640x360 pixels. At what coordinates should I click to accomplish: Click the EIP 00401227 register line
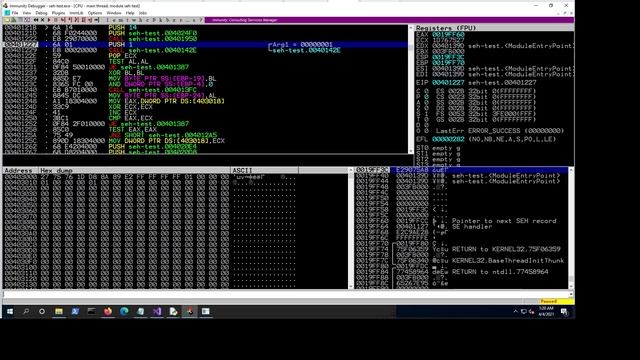pyautogui.click(x=476, y=82)
